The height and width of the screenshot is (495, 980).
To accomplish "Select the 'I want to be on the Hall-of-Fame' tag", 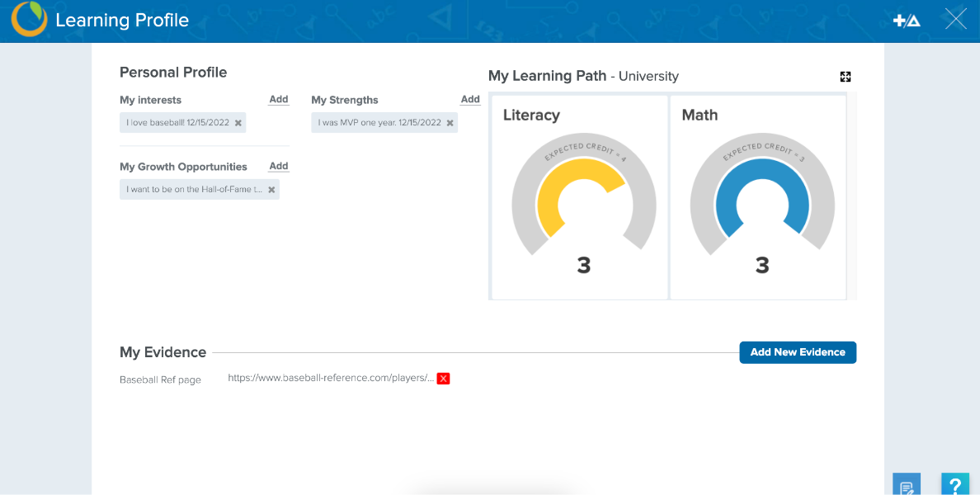I will (x=200, y=190).
